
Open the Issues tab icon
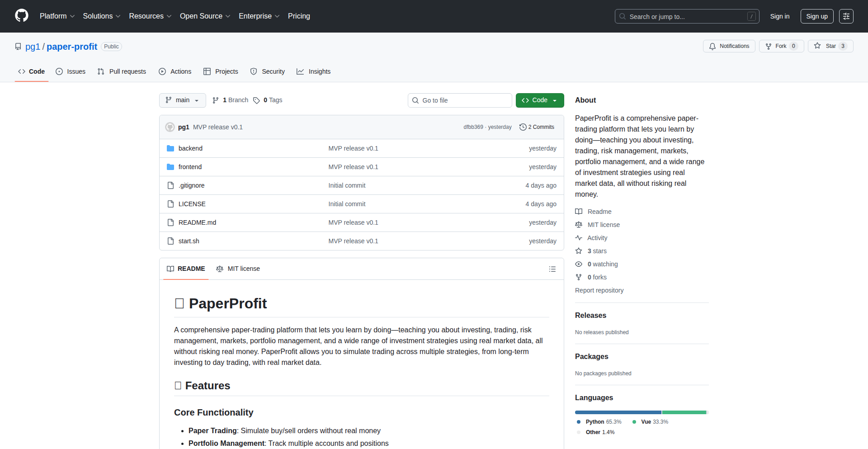click(59, 71)
